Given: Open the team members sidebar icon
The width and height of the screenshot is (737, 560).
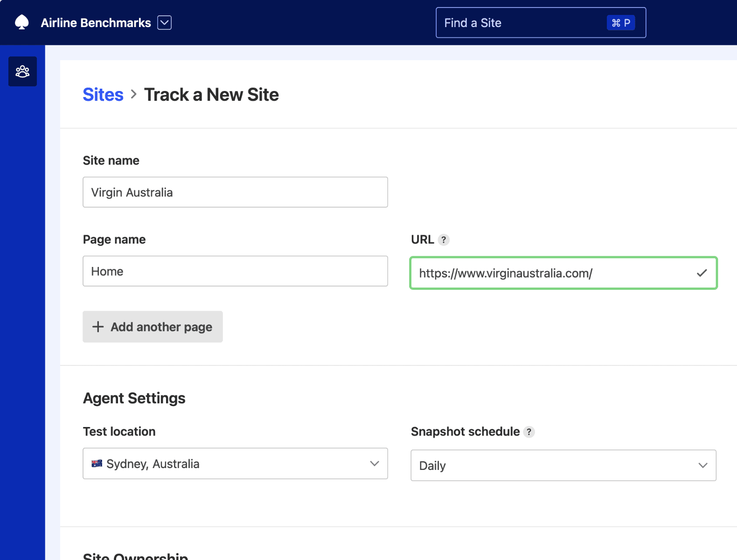Looking at the screenshot, I should [22, 71].
